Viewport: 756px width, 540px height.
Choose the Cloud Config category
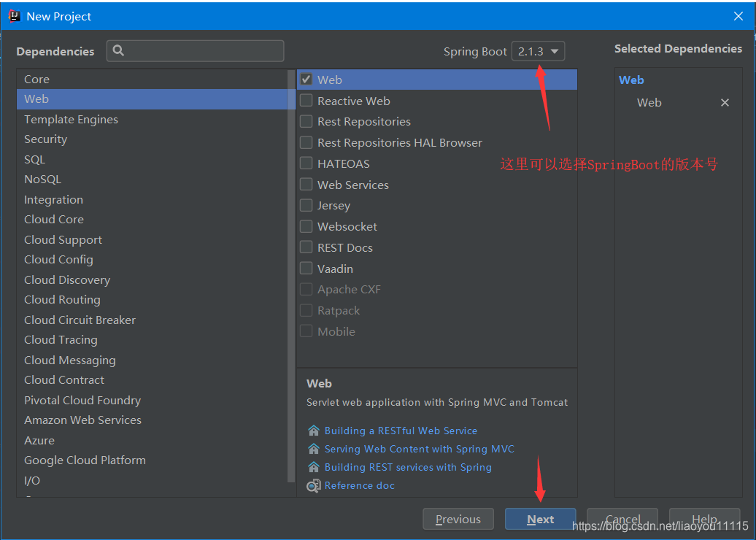[x=152, y=259]
